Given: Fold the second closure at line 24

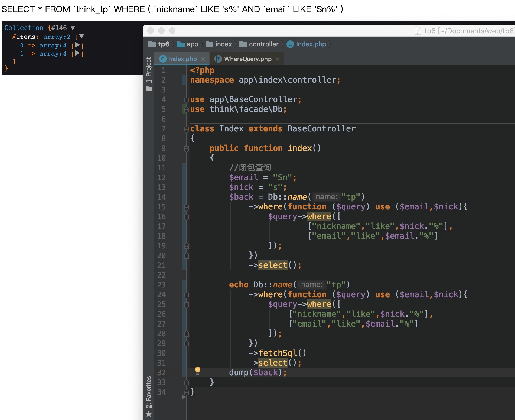Looking at the screenshot, I should coord(186,295).
